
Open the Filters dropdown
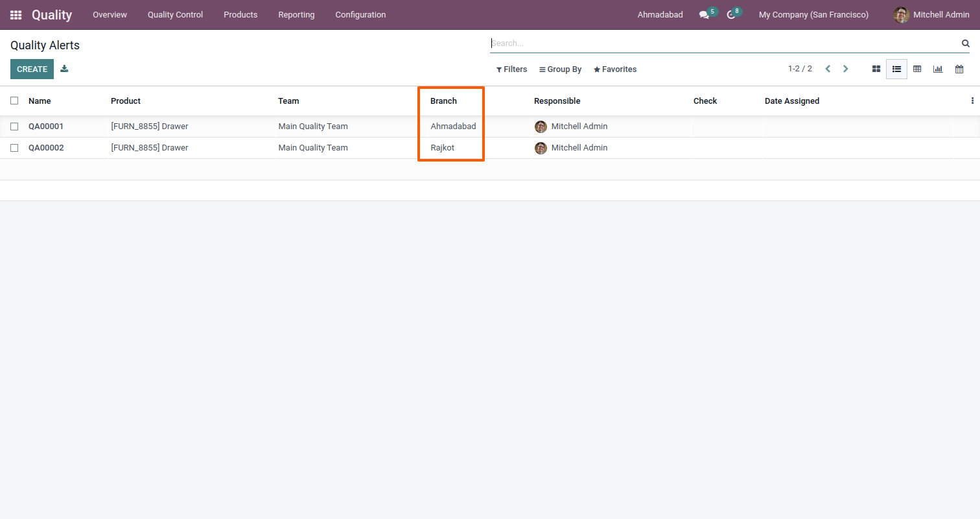[511, 69]
